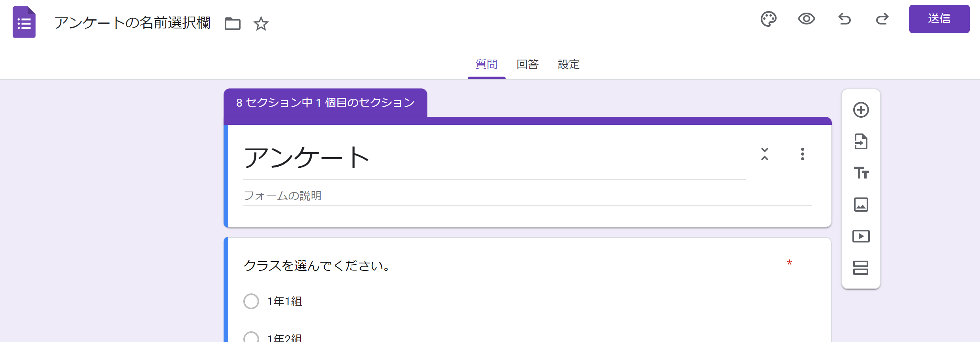Screen dimensions: 980x342
Task: Click question text クラスを選んでください。
Action: 317,265
